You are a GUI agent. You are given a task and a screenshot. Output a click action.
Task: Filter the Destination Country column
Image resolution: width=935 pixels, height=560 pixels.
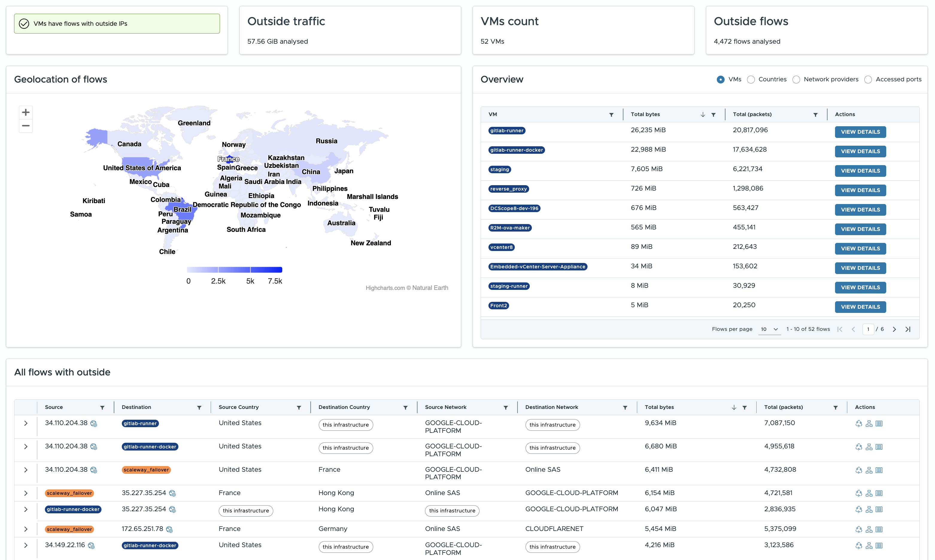pos(406,407)
